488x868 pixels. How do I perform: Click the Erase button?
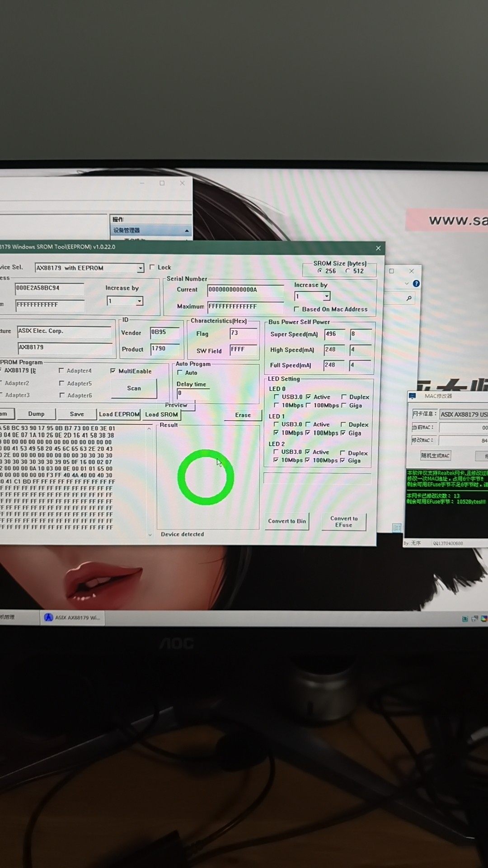coord(243,415)
